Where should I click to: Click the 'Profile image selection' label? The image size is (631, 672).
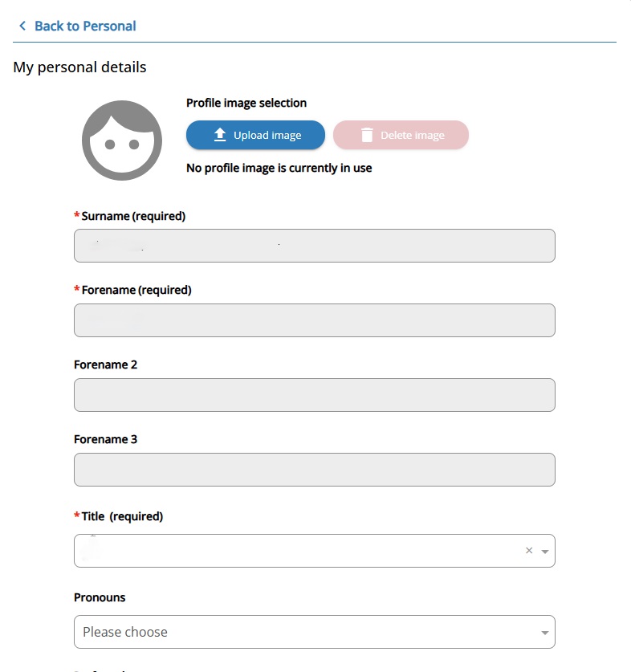click(x=246, y=103)
